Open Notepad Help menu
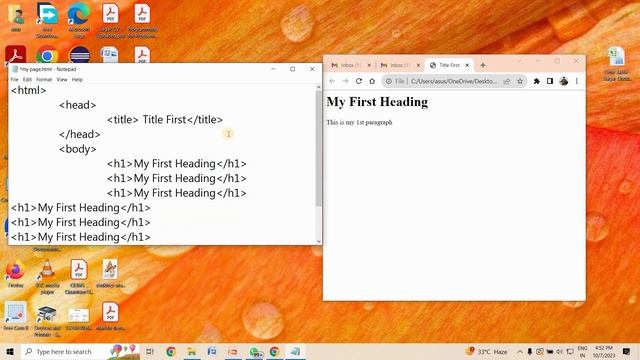 click(77, 80)
